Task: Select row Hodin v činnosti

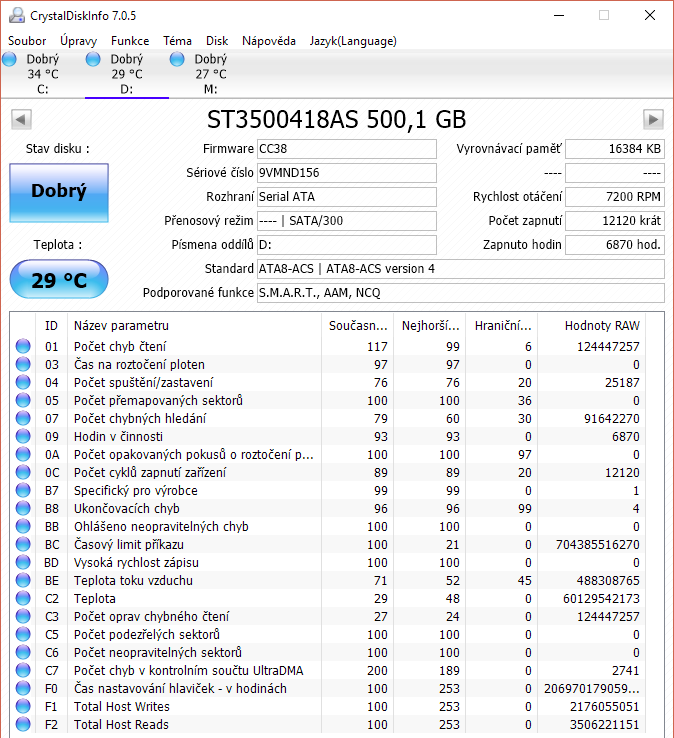Action: point(328,436)
